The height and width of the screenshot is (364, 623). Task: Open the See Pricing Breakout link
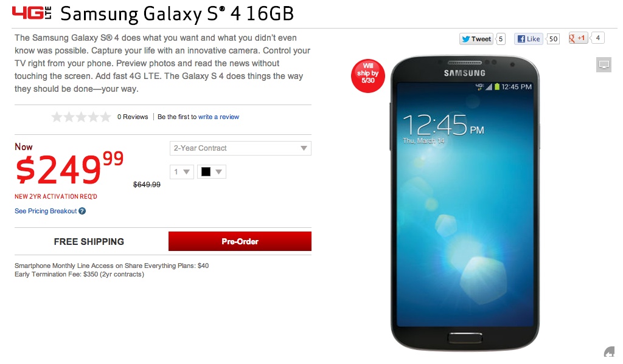click(x=46, y=211)
